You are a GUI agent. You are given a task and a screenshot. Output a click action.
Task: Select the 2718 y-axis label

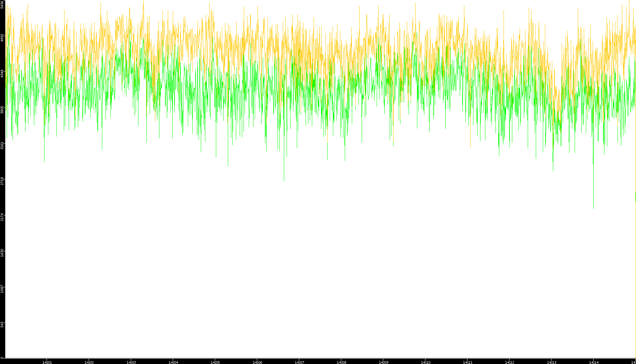pos(2,181)
